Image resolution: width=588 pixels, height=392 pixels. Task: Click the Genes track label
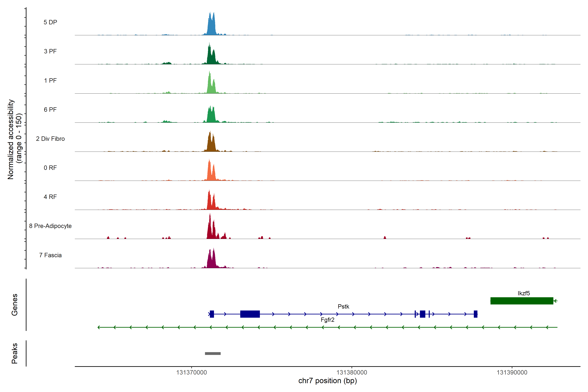click(x=15, y=305)
